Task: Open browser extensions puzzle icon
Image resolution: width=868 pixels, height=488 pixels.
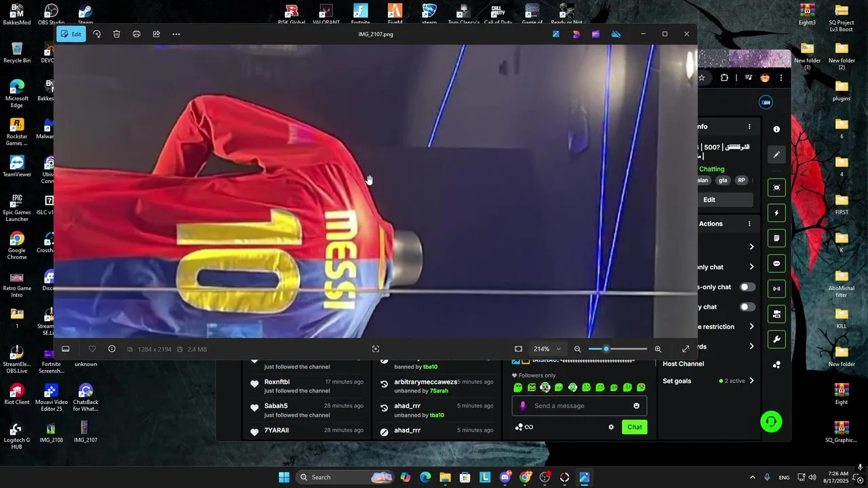Action: (x=724, y=78)
